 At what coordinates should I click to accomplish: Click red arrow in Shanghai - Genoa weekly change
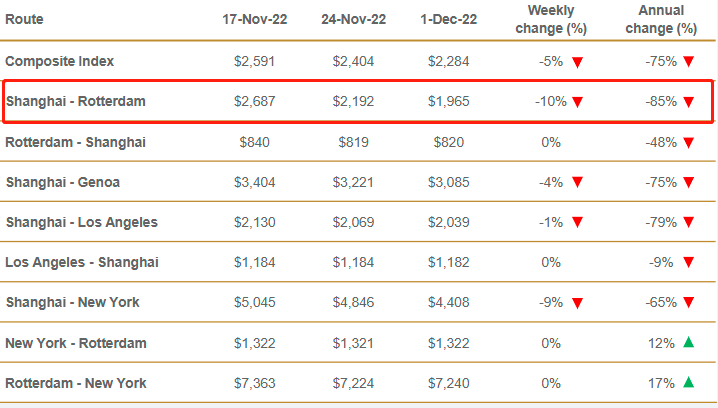(x=577, y=182)
